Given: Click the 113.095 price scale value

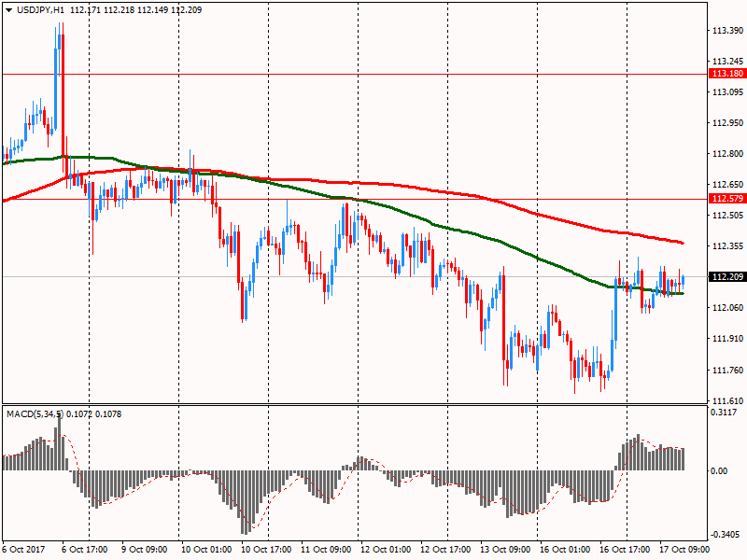Looking at the screenshot, I should [x=727, y=91].
